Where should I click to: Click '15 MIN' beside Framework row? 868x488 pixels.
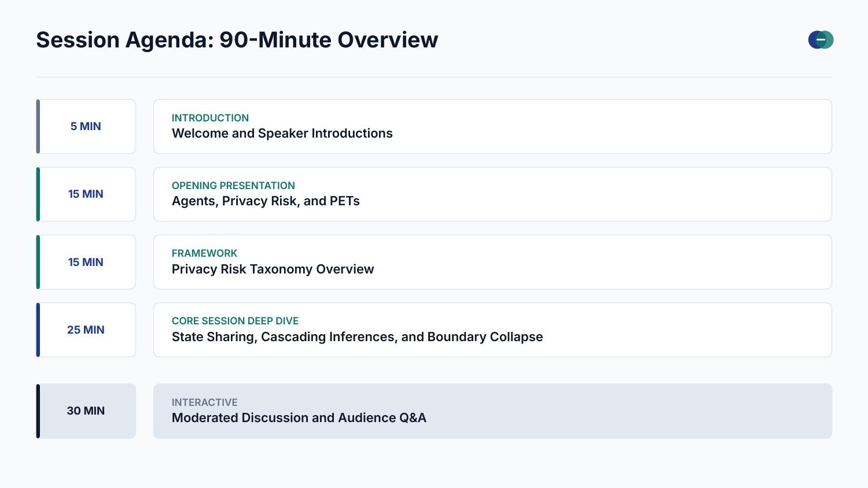tap(86, 263)
